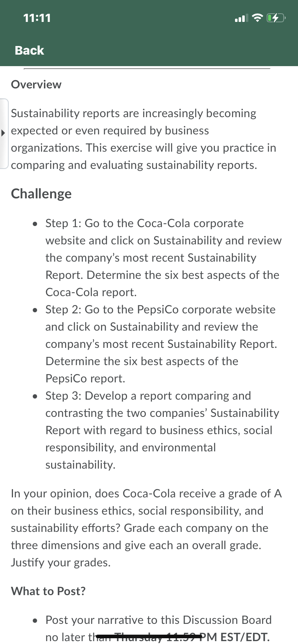Image resolution: width=298 pixels, height=644 pixels.
Task: Tap the blacked-out Thursday deadline text
Action: [148, 637]
